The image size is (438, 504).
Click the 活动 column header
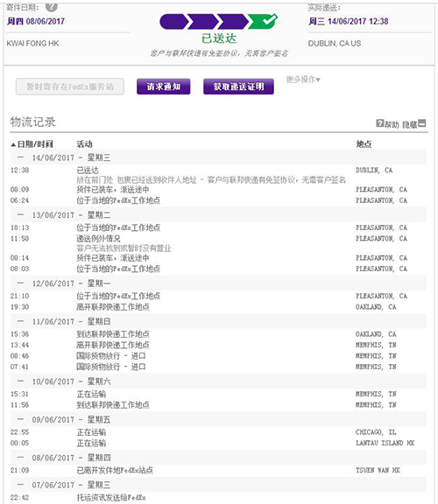click(x=84, y=144)
